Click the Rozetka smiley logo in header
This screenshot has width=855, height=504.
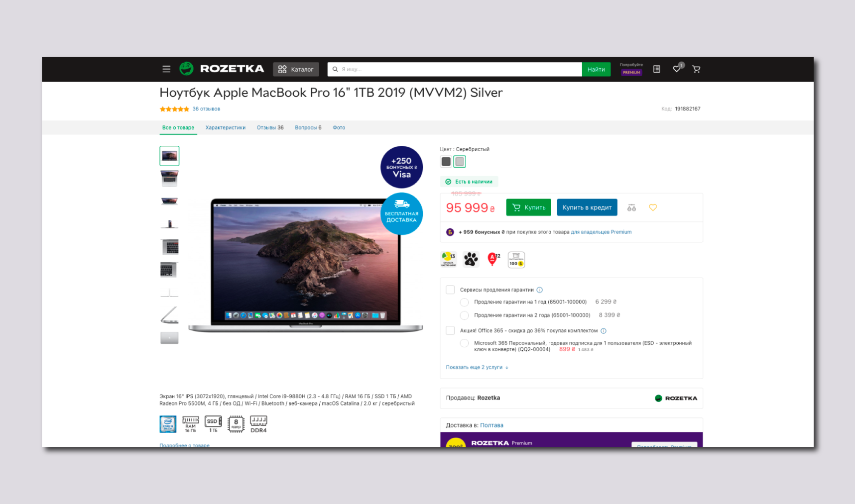[186, 69]
